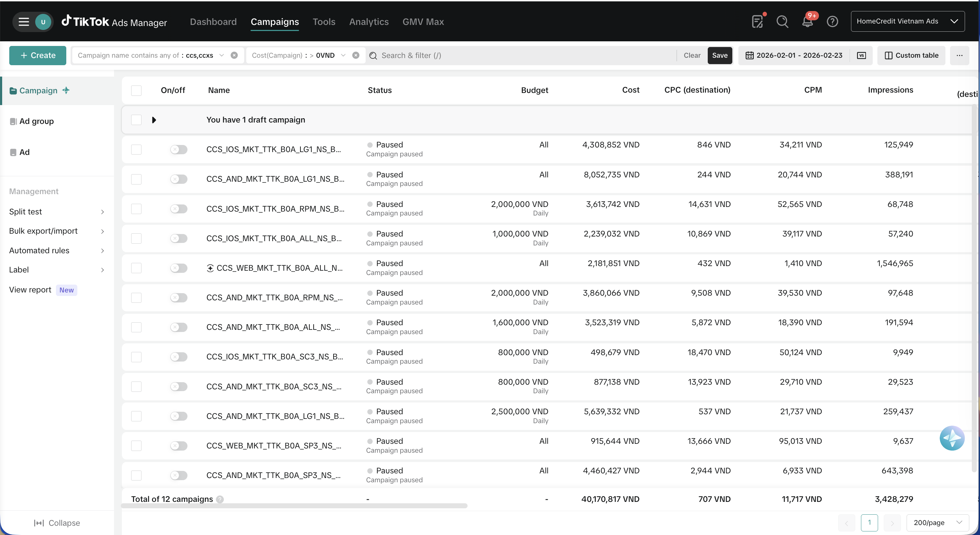
Task: Toggle on the CCS_WEB_MKT_TTK_B0A_SP3 campaign switch
Action: (179, 446)
